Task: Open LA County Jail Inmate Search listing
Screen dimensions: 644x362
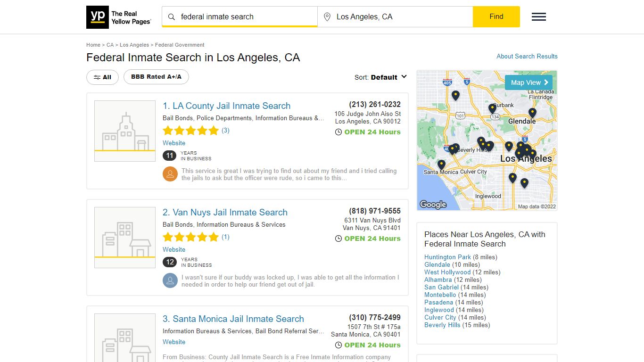Action: pyautogui.click(x=227, y=106)
